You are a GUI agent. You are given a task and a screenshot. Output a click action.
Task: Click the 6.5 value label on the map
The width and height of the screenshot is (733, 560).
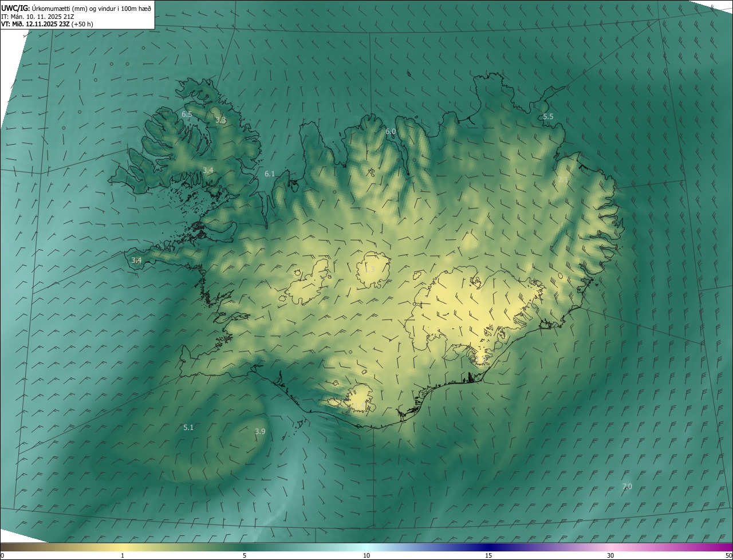pyautogui.click(x=187, y=115)
